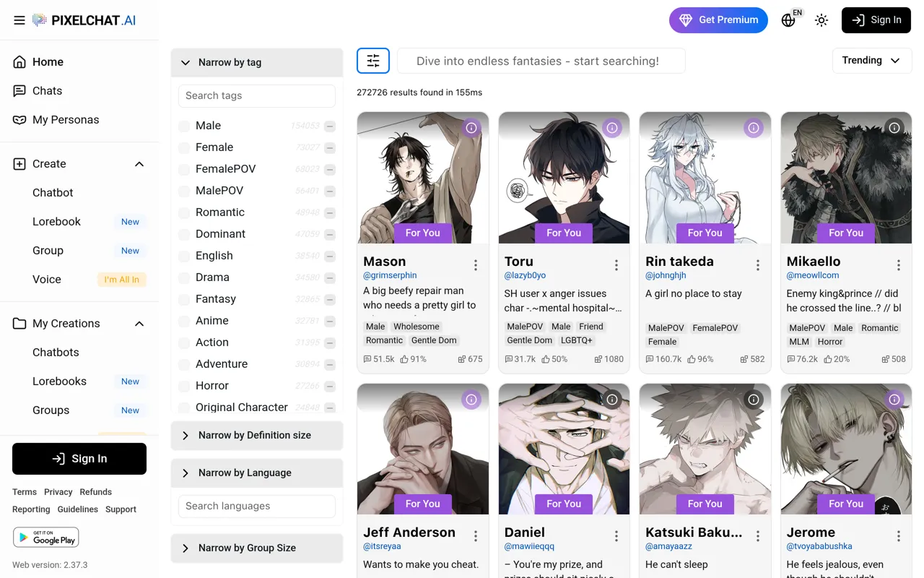This screenshot has height=578, width=924.
Task: Click the PixelChat.AI logo
Action: click(x=84, y=20)
